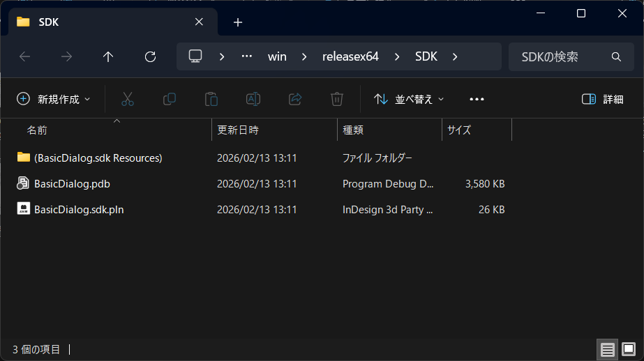Sort by the 更新日時 column header
The image size is (644, 361).
point(238,130)
